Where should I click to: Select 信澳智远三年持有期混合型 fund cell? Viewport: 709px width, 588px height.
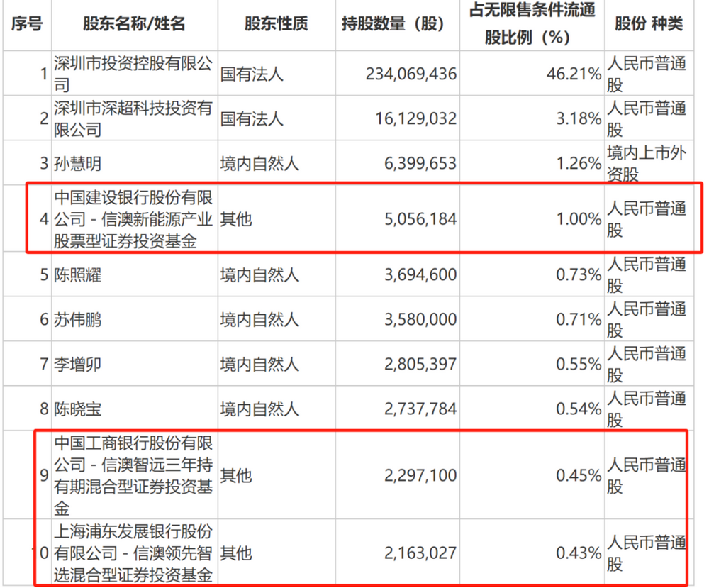tap(133, 475)
